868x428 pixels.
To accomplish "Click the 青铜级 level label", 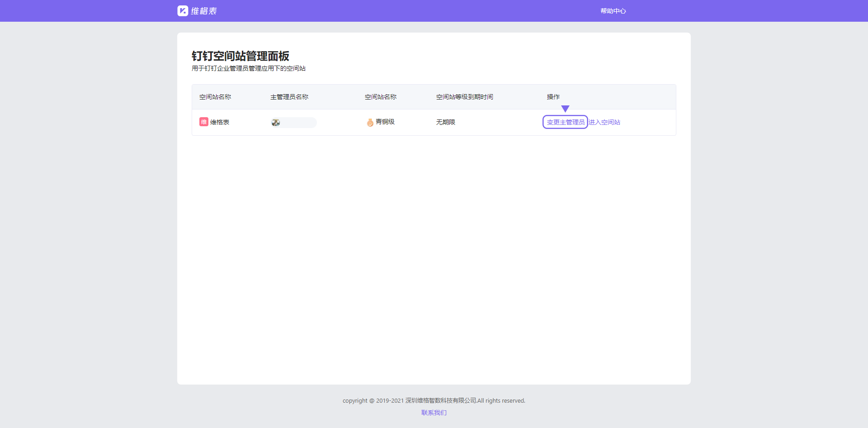I will pos(385,122).
